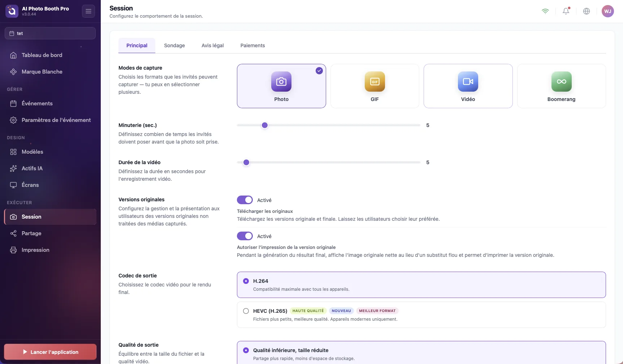The width and height of the screenshot is (623, 364).
Task: Click the Session camera icon in sidebar
Action: coord(13,217)
